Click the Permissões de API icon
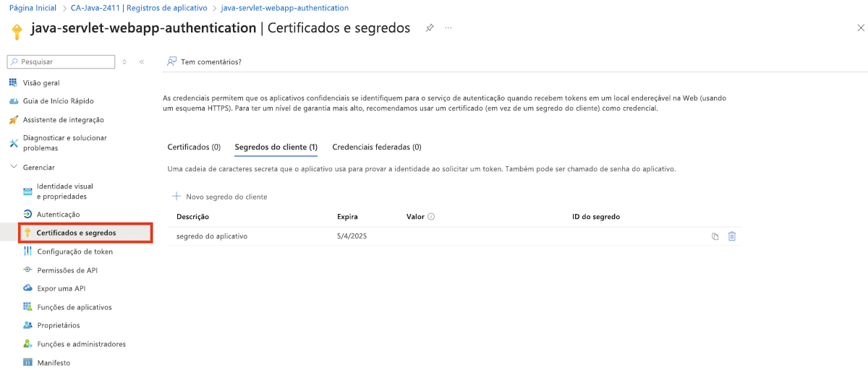868x370 pixels. (x=27, y=270)
